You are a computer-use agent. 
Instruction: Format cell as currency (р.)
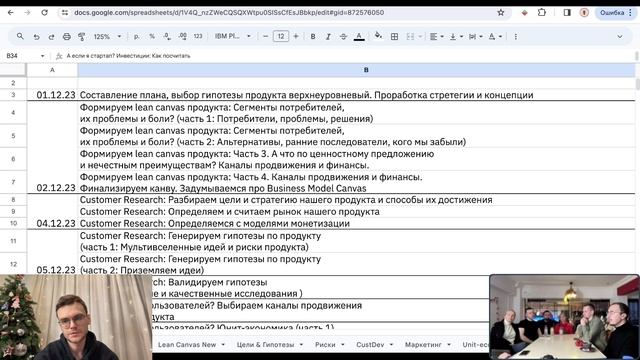tap(136, 37)
